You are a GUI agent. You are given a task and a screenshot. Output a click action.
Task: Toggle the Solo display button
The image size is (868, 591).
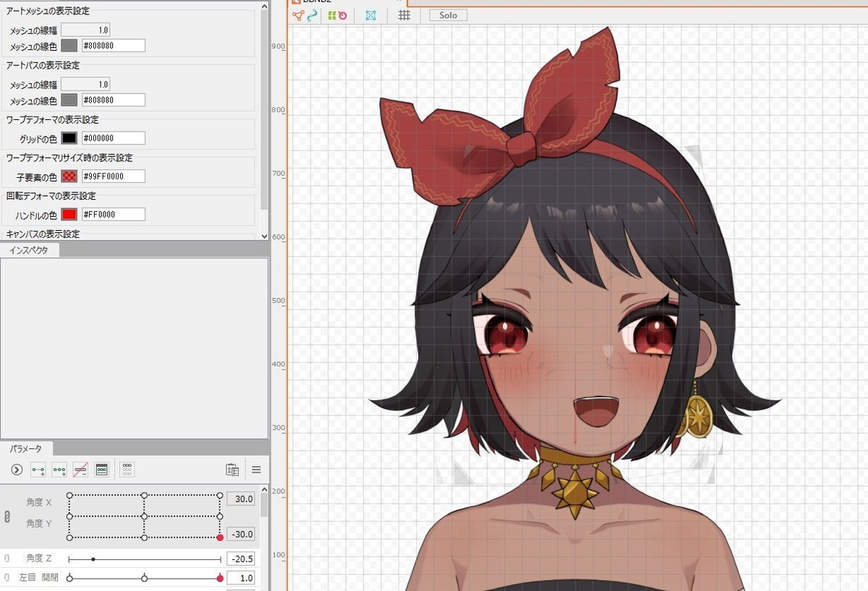click(x=448, y=15)
